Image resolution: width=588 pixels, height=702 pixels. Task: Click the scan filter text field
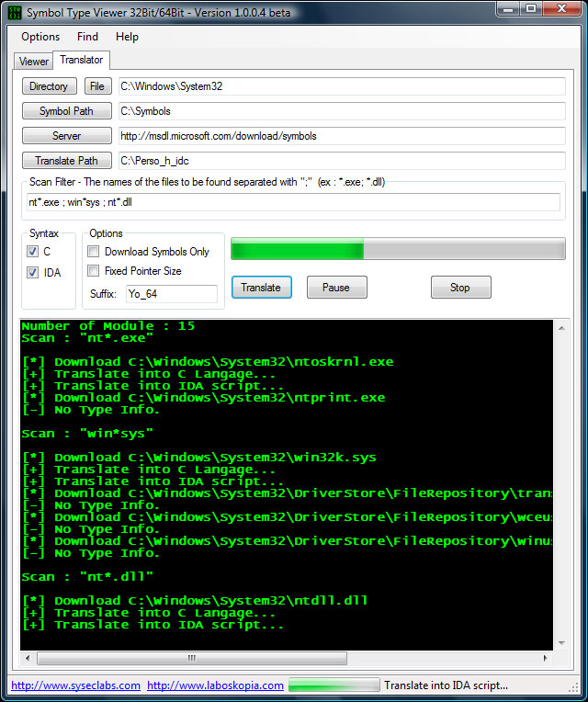click(x=293, y=202)
